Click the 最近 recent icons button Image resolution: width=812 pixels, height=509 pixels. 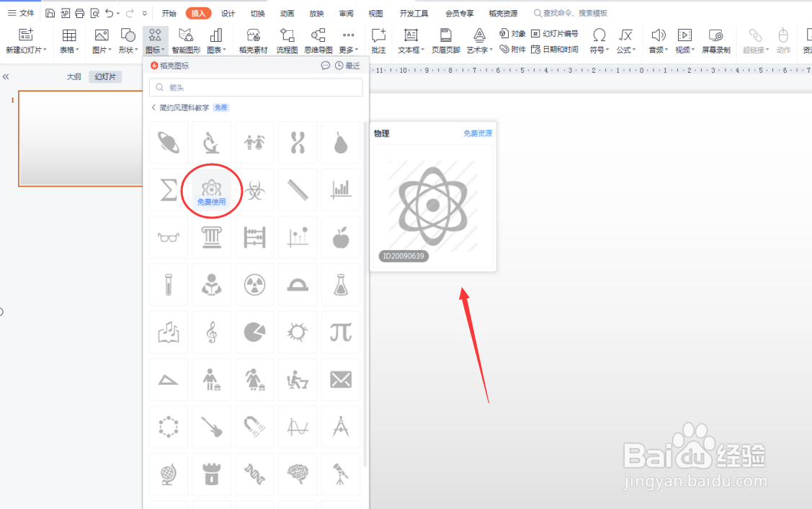point(347,66)
